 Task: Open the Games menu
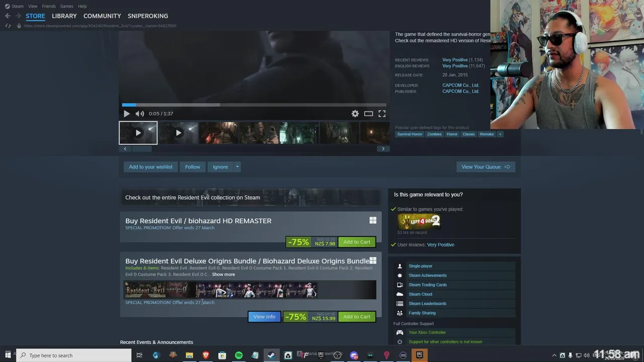pos(66,6)
